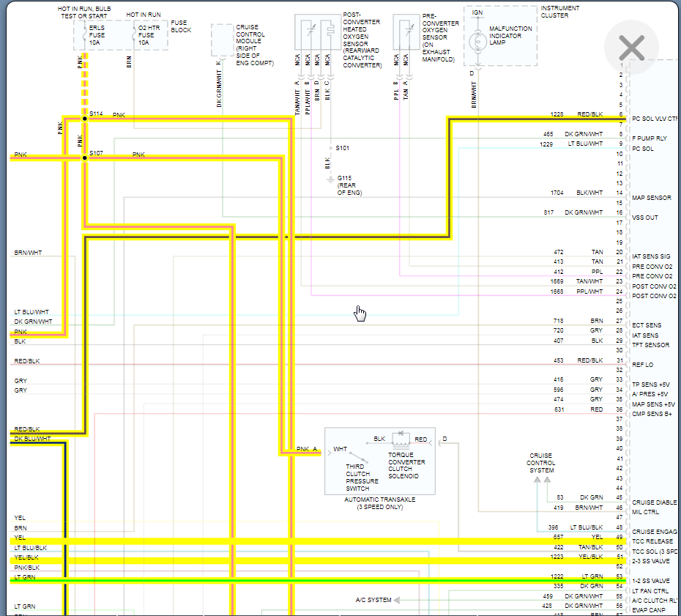Select wire number 1704 BLK/WHT
This screenshot has width=681, height=616.
pyautogui.click(x=576, y=193)
